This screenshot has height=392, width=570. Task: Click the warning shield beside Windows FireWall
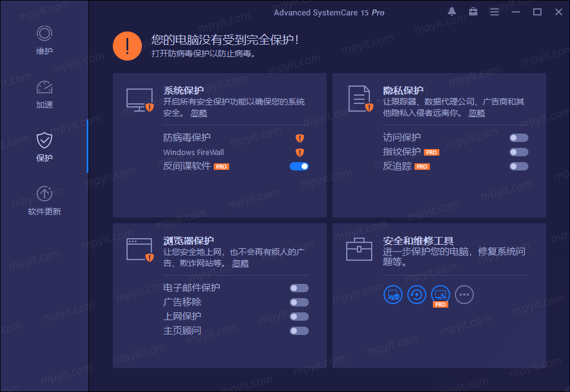tap(299, 152)
